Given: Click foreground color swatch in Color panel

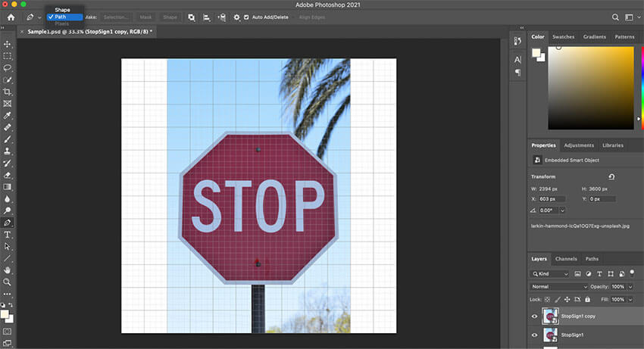Looking at the screenshot, I should [x=536, y=52].
